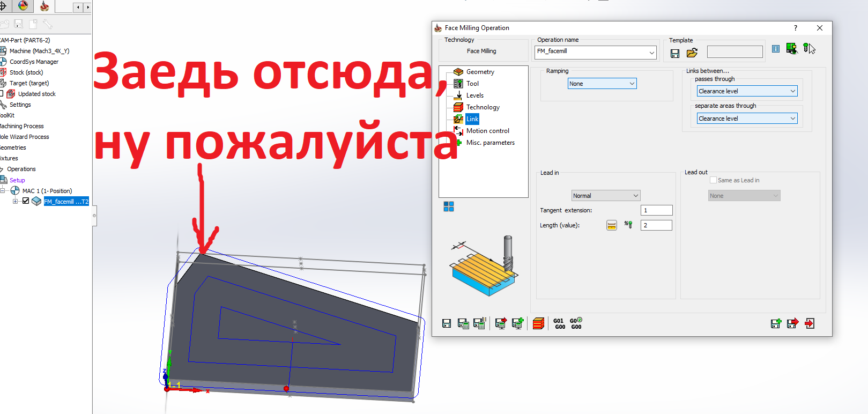Click the ruler measure icon beside Length

coord(612,225)
